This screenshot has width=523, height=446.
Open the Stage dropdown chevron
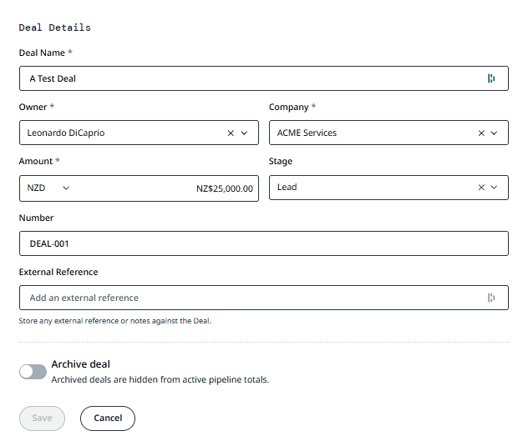pos(494,187)
